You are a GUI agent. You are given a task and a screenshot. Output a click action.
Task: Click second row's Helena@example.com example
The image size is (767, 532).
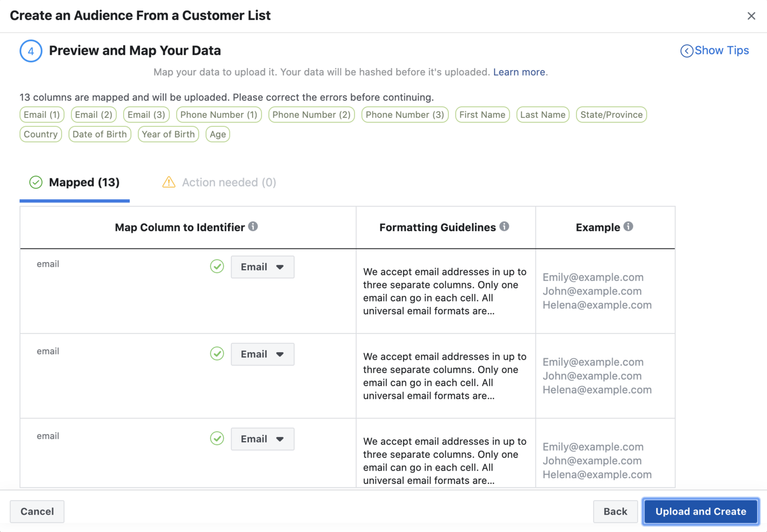(x=597, y=390)
